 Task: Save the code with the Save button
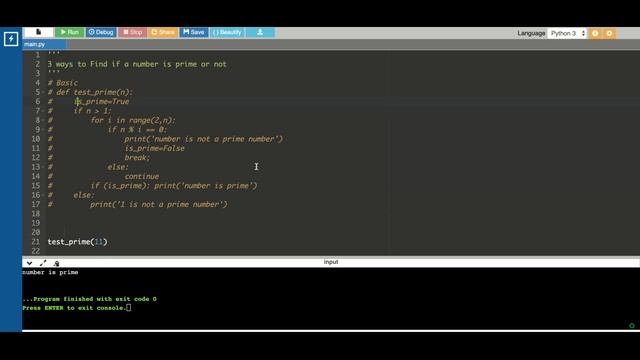click(194, 32)
